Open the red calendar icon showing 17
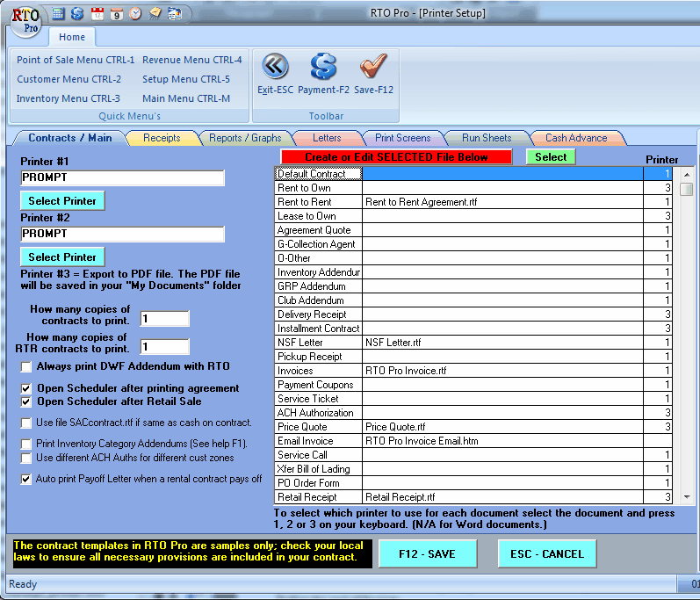 [97, 13]
